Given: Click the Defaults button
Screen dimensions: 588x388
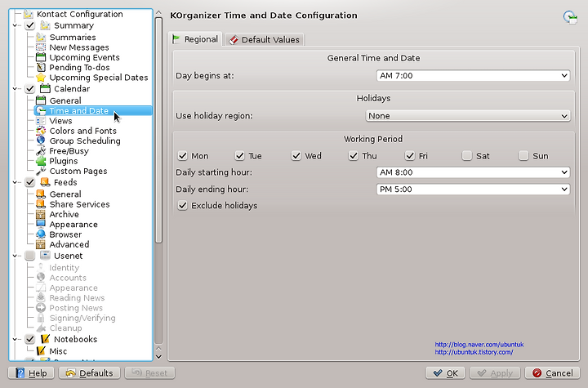Looking at the screenshot, I should coord(90,373).
